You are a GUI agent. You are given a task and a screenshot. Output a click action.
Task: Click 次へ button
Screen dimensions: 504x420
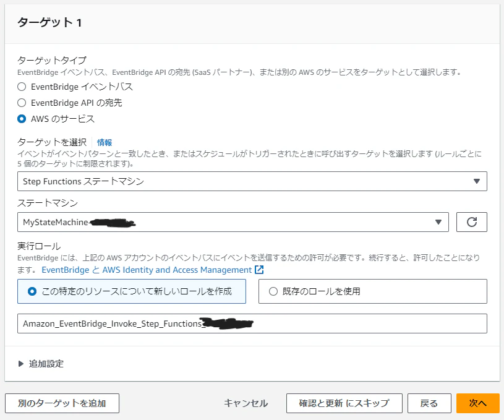click(478, 403)
